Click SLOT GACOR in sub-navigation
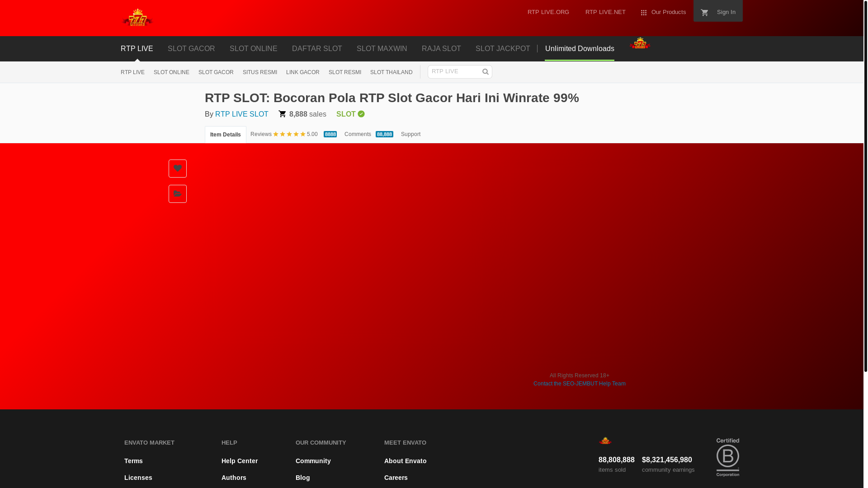 pos(216,72)
